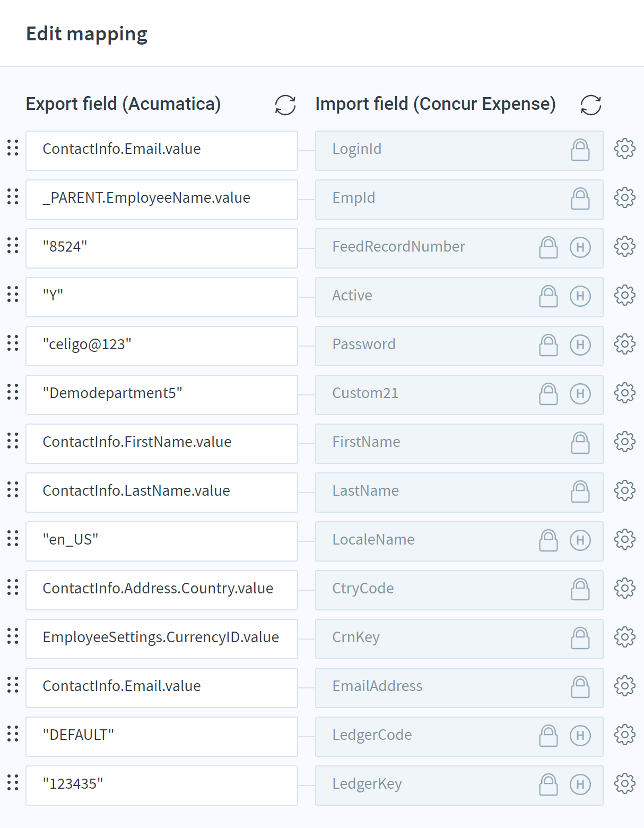644x828 pixels.
Task: Edit ContactInfo.LastName.value export field
Action: click(162, 493)
